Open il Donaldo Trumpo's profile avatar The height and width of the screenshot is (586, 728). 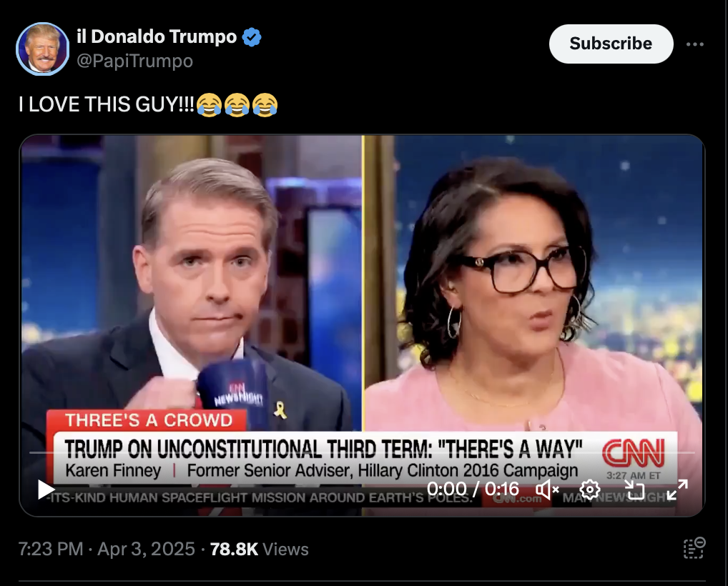[43, 49]
